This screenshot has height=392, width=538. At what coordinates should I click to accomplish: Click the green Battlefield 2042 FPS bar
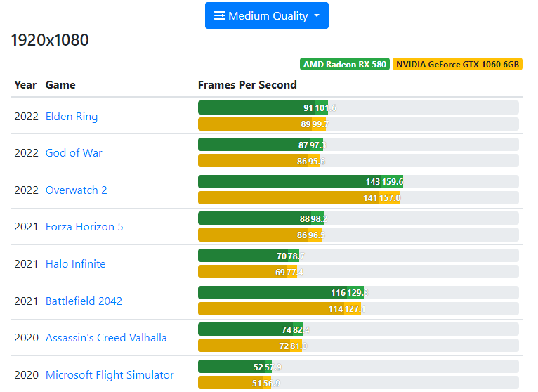pyautogui.click(x=281, y=292)
